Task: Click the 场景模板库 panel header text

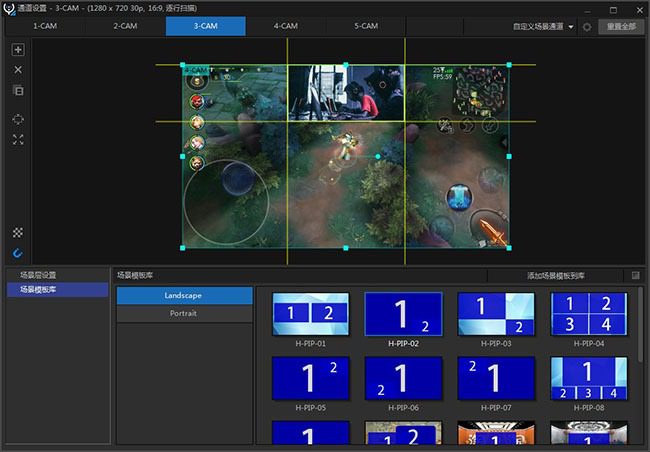Action: (x=135, y=275)
